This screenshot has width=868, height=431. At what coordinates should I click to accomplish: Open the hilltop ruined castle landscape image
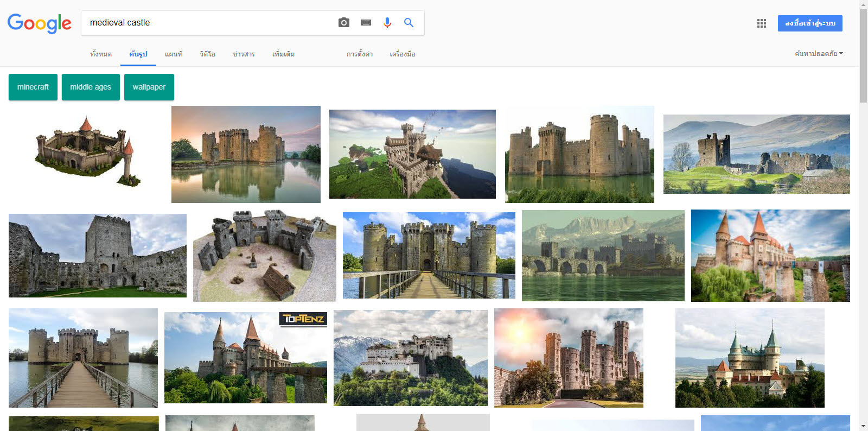pyautogui.click(x=756, y=154)
